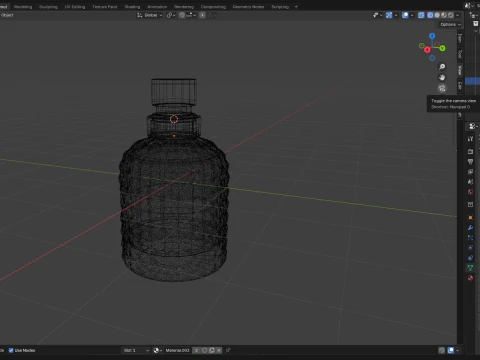Image resolution: width=480 pixels, height=360 pixels.
Task: Open the viewport shading options dropdown
Action: coord(458,15)
